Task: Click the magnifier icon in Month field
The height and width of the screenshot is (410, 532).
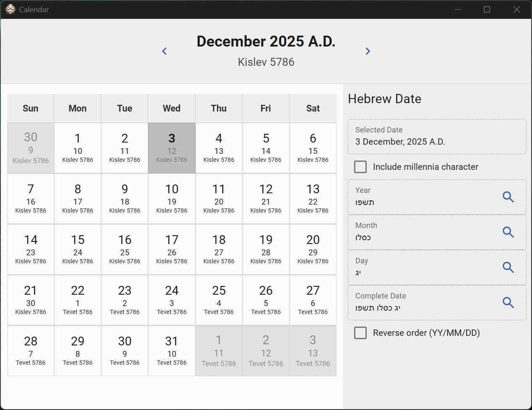Action: tap(508, 232)
